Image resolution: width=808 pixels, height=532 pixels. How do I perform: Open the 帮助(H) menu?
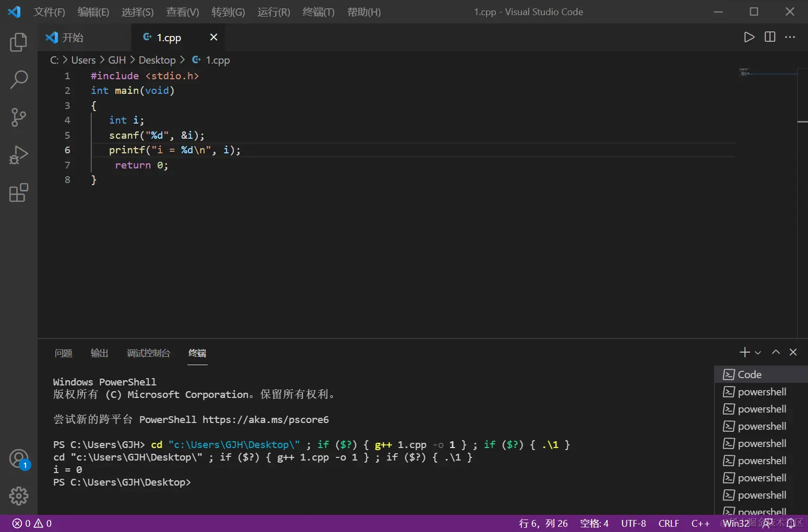point(364,12)
